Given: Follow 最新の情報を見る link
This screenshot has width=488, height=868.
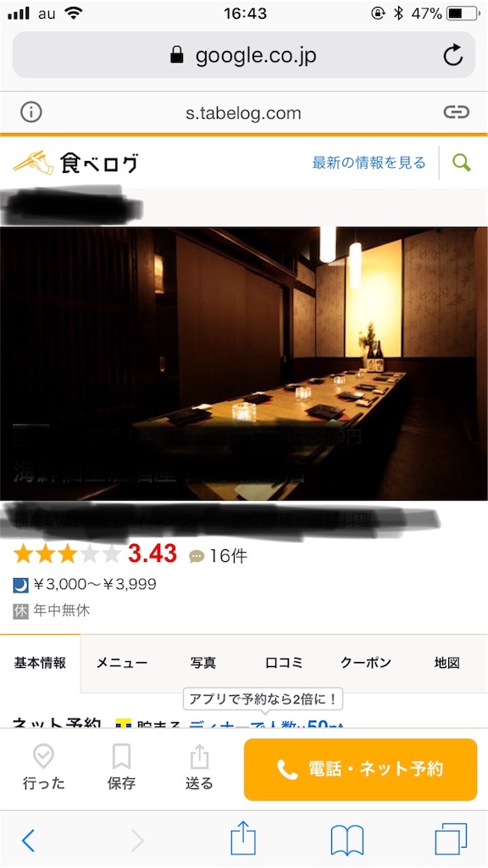Looking at the screenshot, I should click(x=369, y=163).
